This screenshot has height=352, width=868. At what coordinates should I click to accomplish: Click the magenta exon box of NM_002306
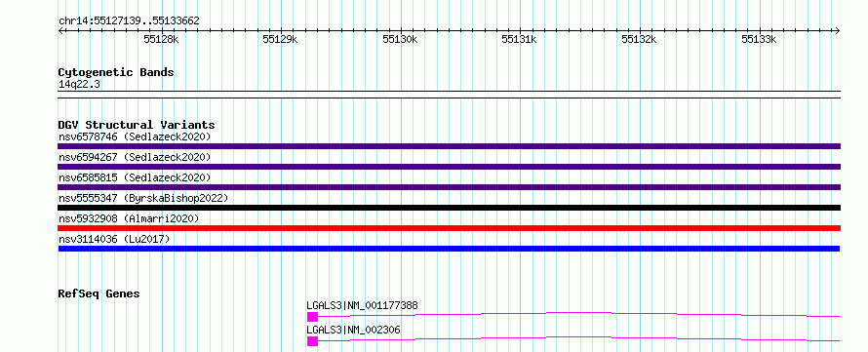coord(312,341)
